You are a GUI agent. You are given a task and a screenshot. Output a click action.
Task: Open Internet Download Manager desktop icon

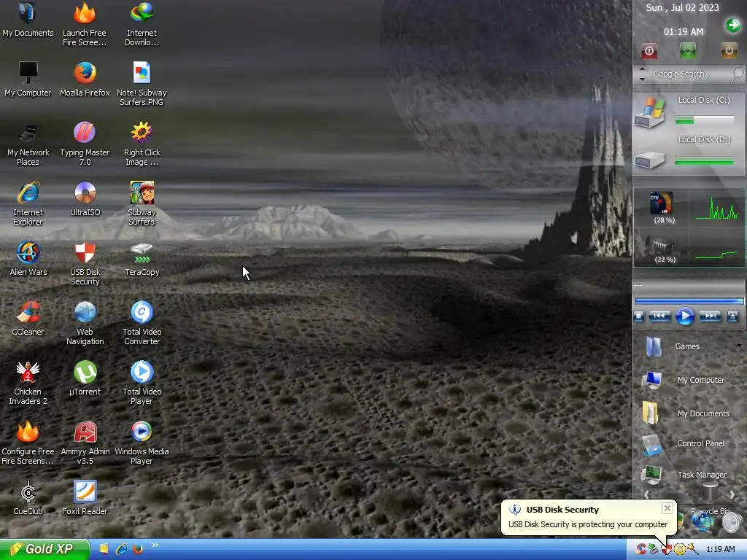[142, 24]
